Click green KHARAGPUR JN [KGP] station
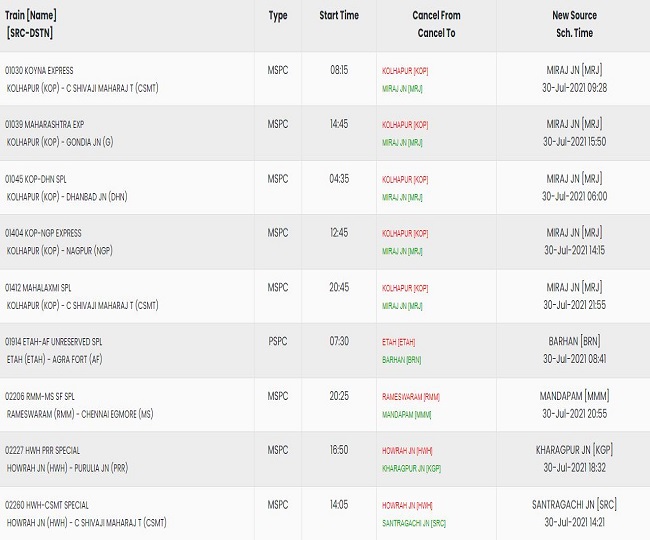 411,468
